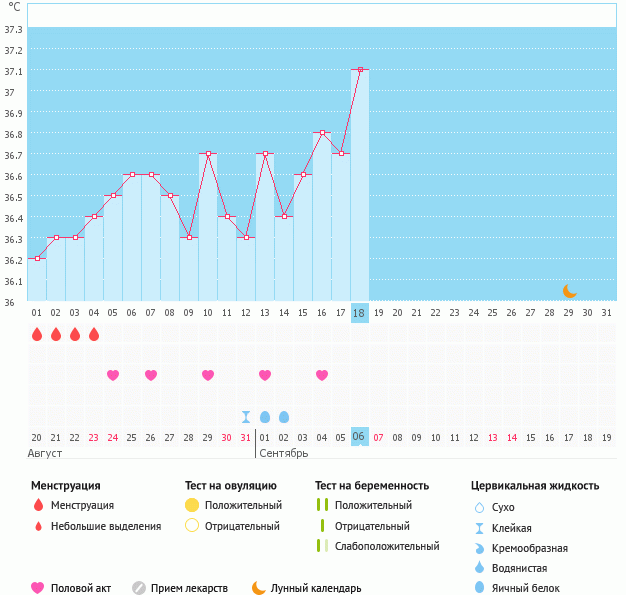626x595 pixels.
Task: Select highlighted cycle day 18
Action: pyautogui.click(x=360, y=312)
